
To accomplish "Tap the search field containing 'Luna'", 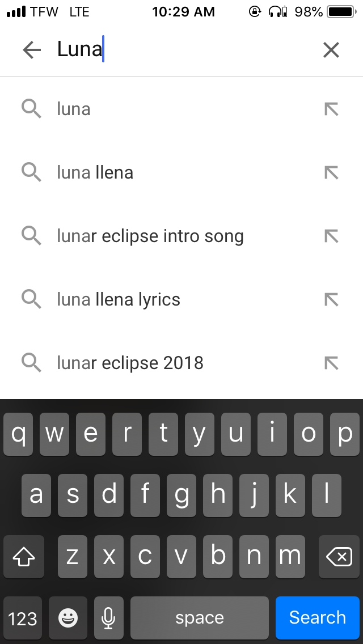I will (181, 50).
